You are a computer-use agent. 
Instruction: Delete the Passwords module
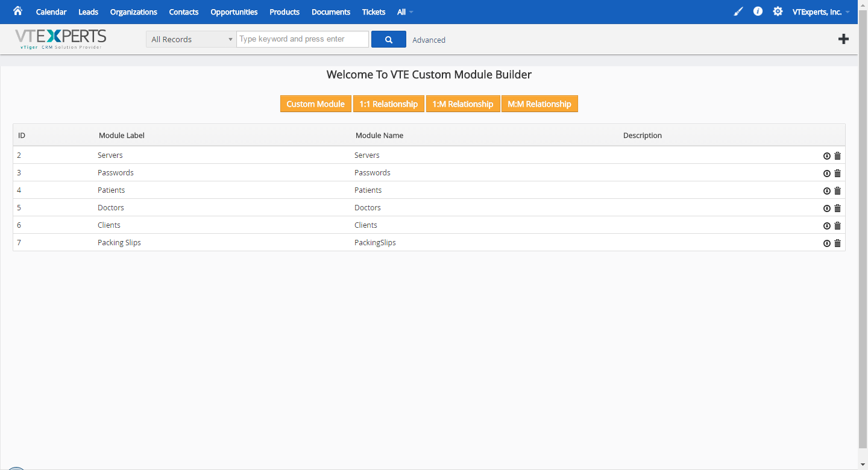(x=837, y=174)
